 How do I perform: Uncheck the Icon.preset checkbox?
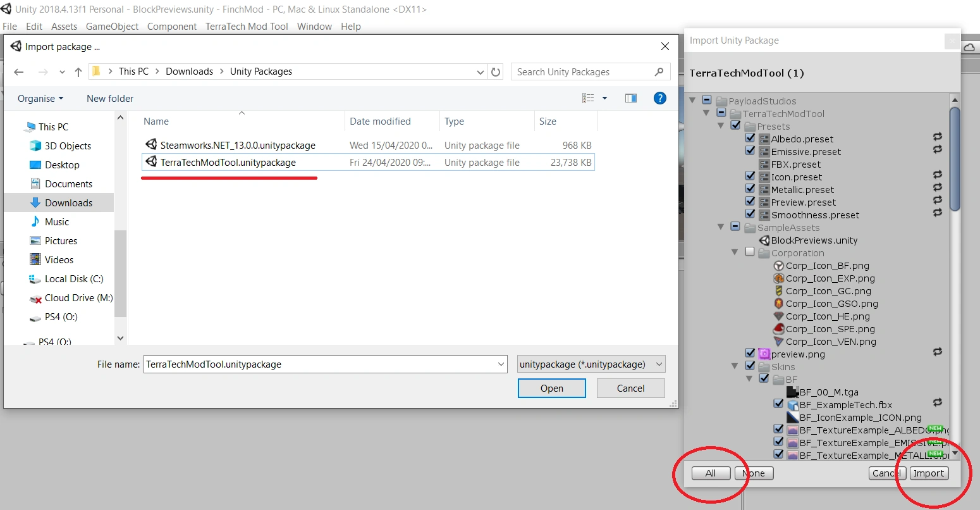point(750,177)
